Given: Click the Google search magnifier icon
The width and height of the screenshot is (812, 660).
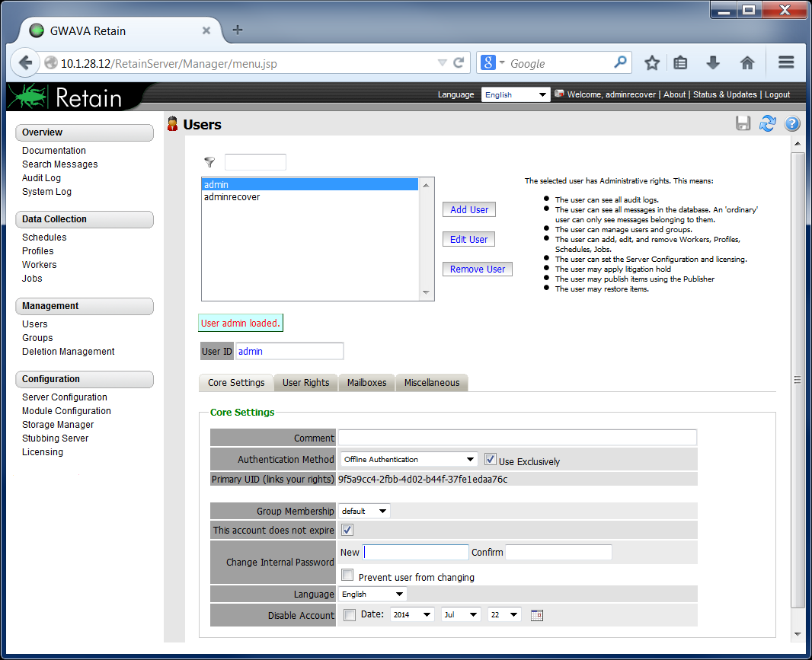Looking at the screenshot, I should tap(620, 62).
